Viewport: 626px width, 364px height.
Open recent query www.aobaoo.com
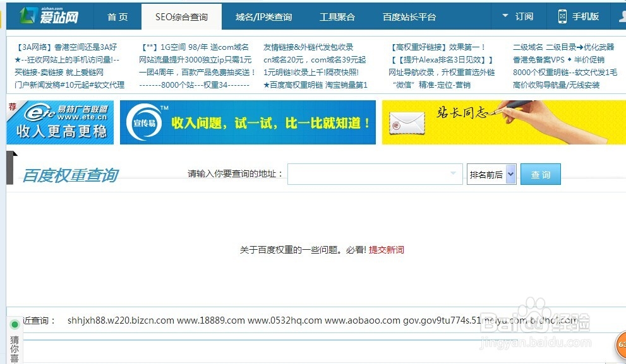[x=363, y=320]
